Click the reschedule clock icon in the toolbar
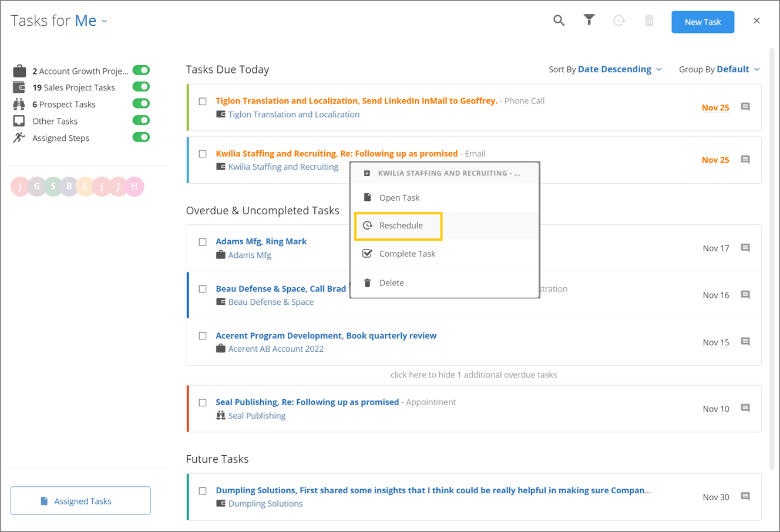This screenshot has width=780, height=532. (x=619, y=19)
